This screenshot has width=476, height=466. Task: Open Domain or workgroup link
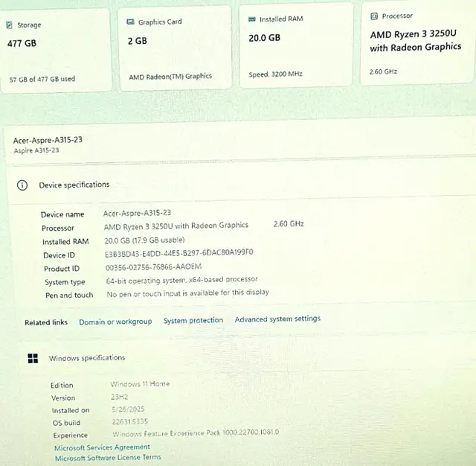[x=115, y=322]
